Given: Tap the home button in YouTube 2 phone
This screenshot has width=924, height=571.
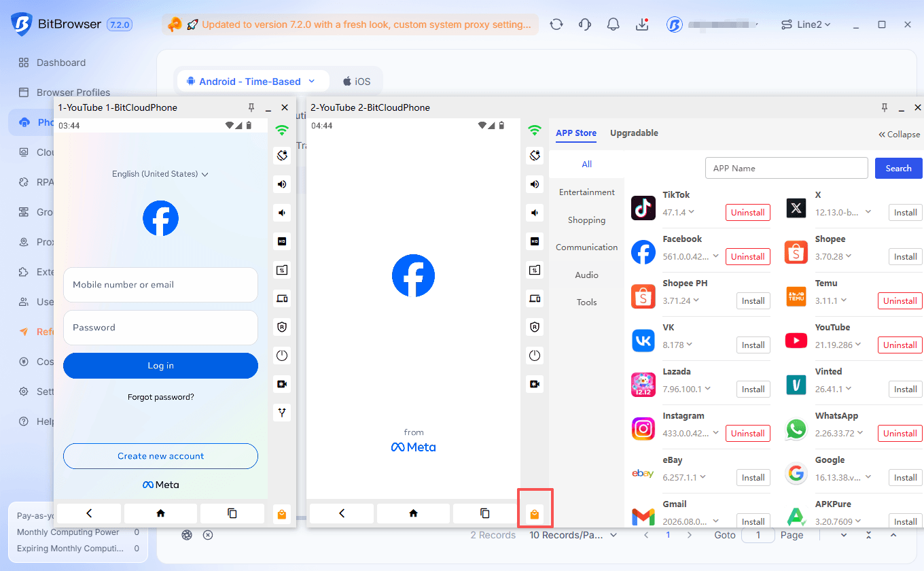Looking at the screenshot, I should [413, 514].
